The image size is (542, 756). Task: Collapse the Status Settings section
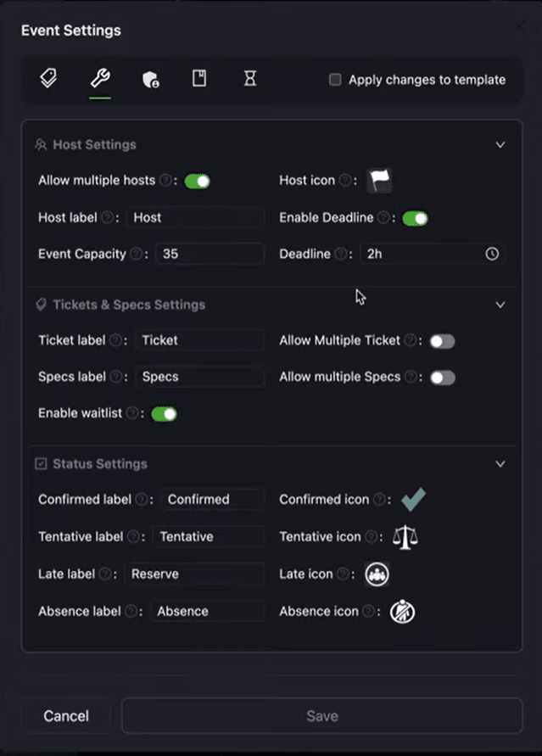[500, 464]
